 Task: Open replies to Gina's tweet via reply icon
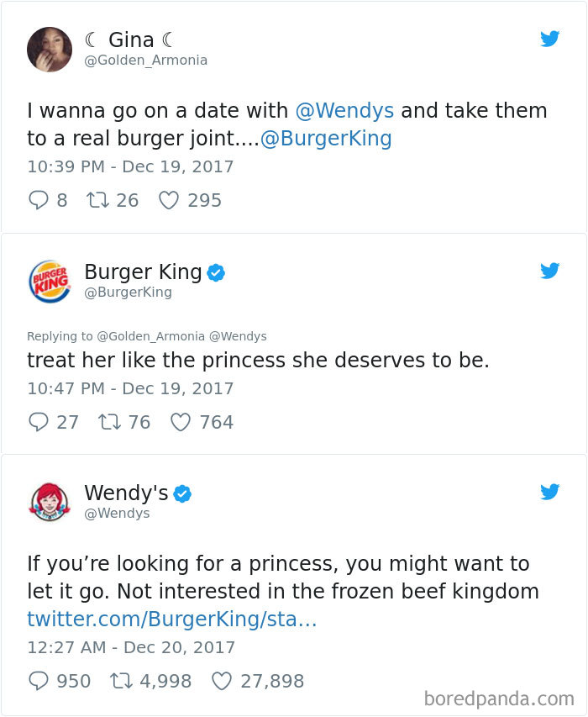tap(38, 200)
